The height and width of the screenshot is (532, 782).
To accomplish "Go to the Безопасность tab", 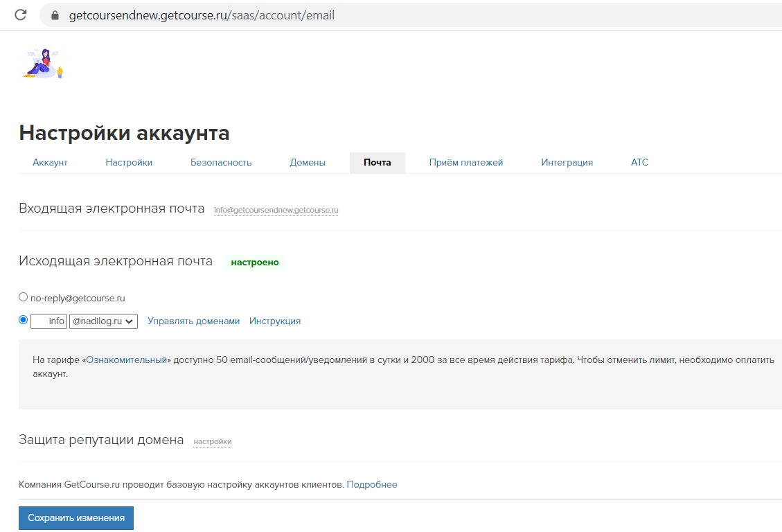I will point(221,163).
